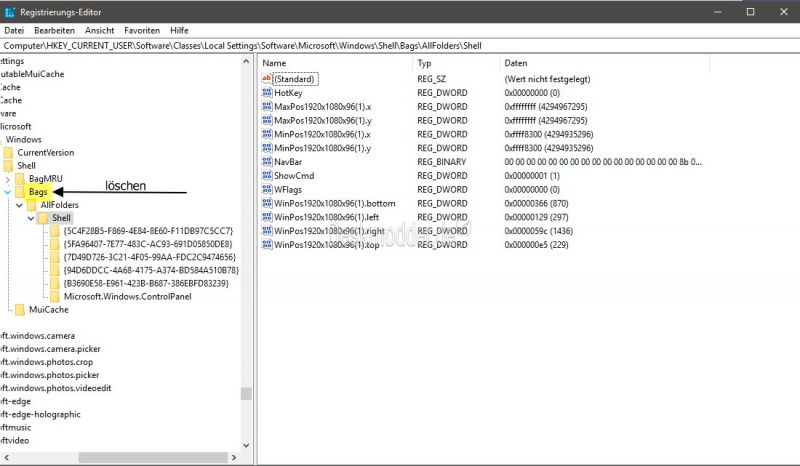The image size is (800, 466).
Task: Select the windows.camera.picker entry
Action: point(51,349)
